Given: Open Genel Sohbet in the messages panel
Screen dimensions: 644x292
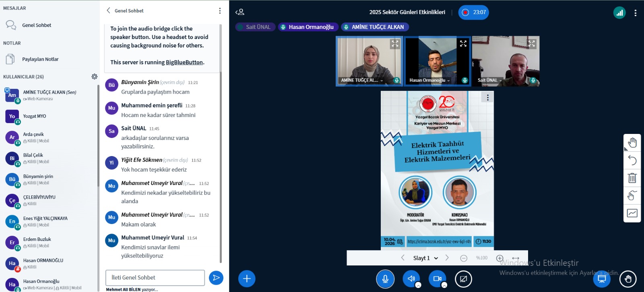Looking at the screenshot, I should [x=37, y=25].
